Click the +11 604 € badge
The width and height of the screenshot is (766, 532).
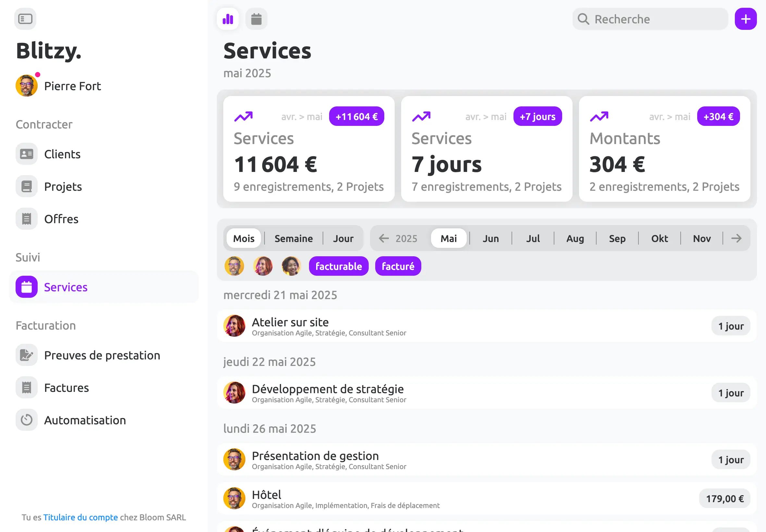(x=356, y=116)
